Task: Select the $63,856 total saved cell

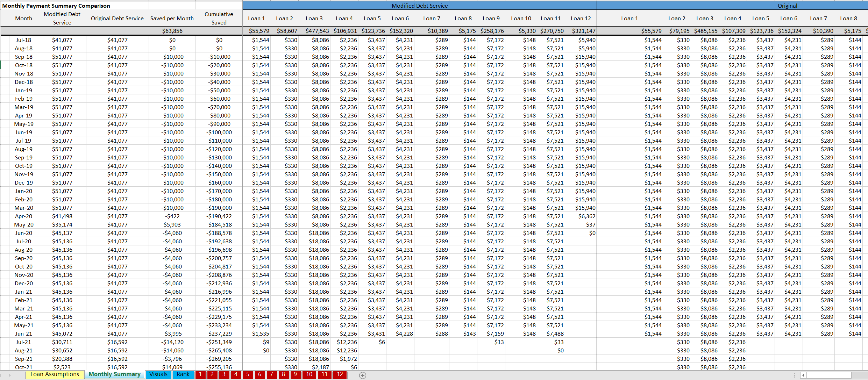Action: (x=172, y=31)
